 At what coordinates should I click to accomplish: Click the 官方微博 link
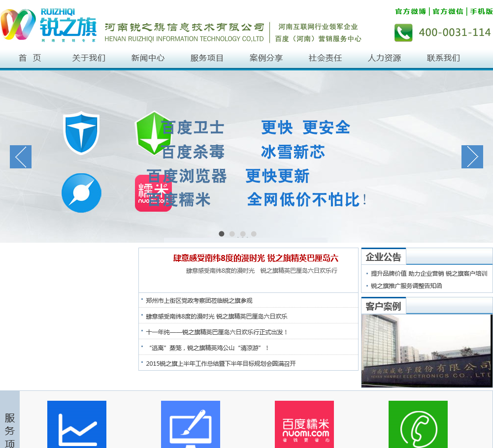tap(410, 11)
